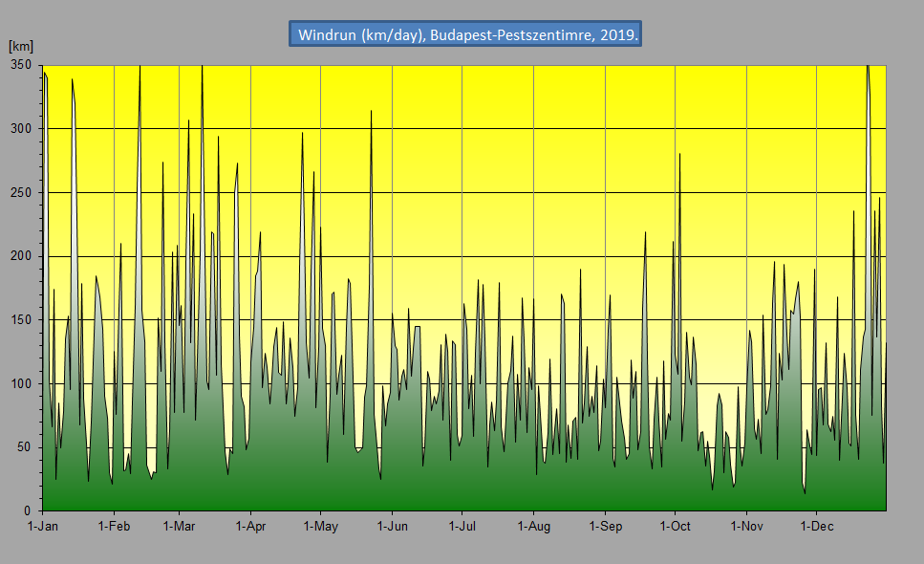The image size is (924, 564).
Task: Select the 1-Oct date label
Action: pyautogui.click(x=675, y=526)
